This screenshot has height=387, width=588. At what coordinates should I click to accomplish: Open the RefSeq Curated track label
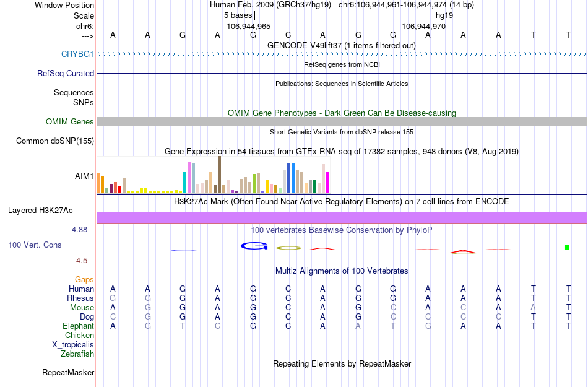click(65, 73)
